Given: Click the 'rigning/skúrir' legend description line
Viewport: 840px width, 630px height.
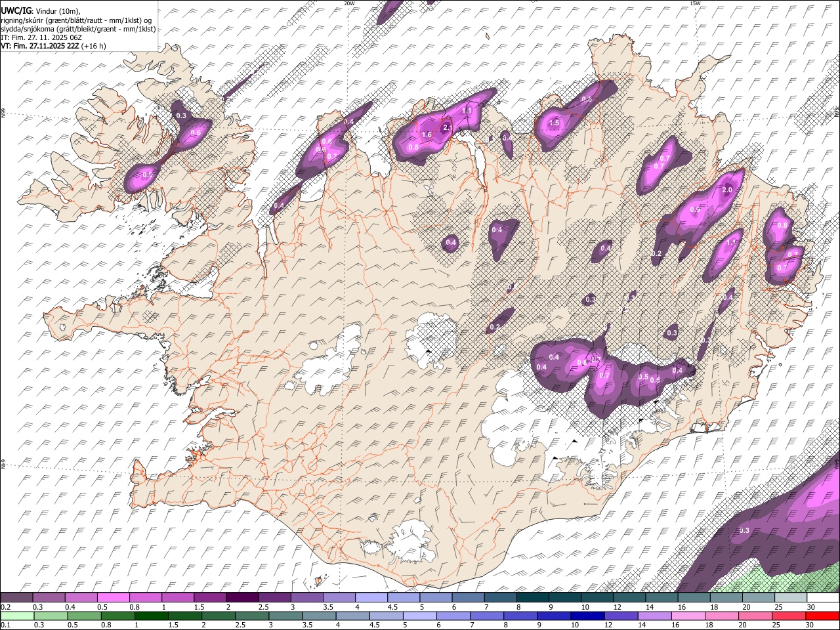Looking at the screenshot, I should click(76, 20).
